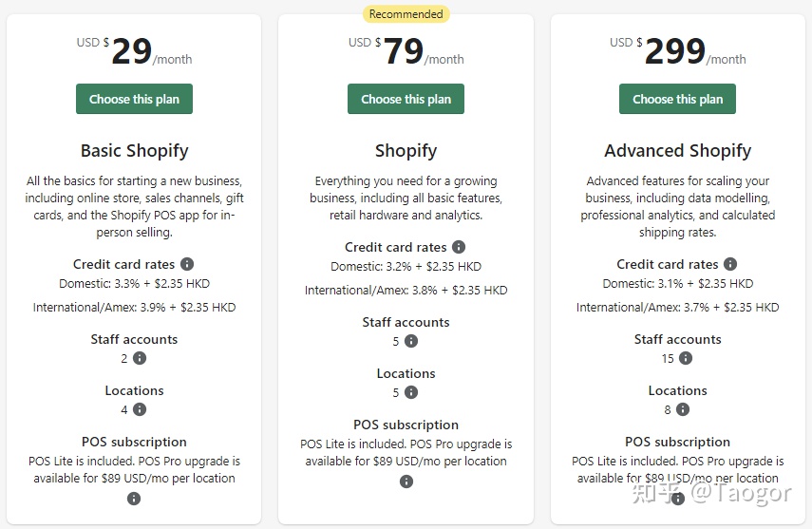The image size is (812, 529).
Task: Click info icon next to Advanced staff accounts 15
Action: pos(686,358)
